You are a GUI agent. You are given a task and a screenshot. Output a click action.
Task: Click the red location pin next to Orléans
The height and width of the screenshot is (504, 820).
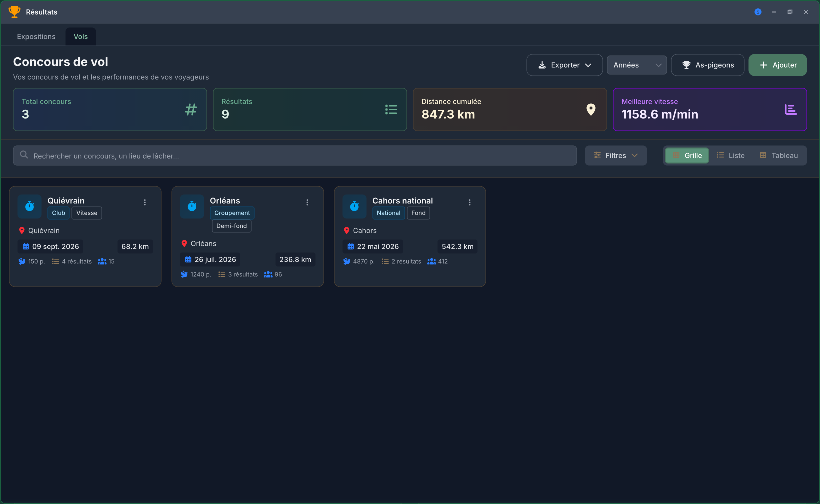coord(184,243)
